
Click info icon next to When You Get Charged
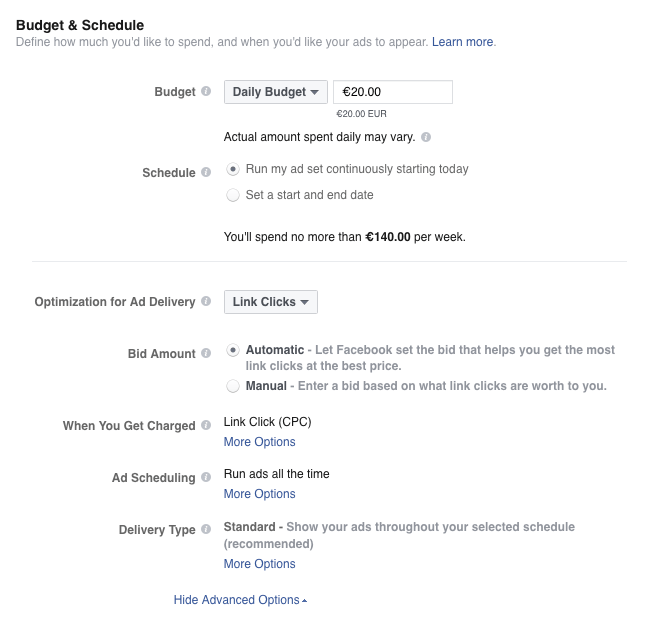pyautogui.click(x=206, y=425)
